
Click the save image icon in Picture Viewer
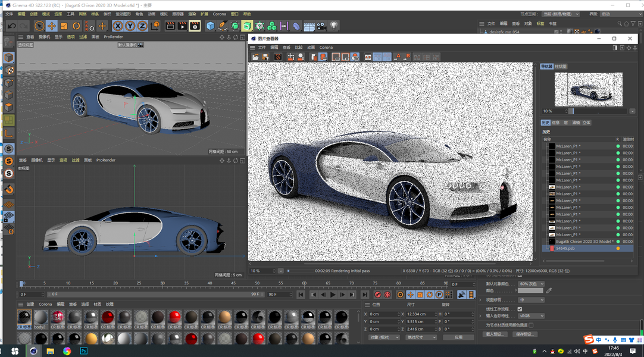pyautogui.click(x=265, y=57)
